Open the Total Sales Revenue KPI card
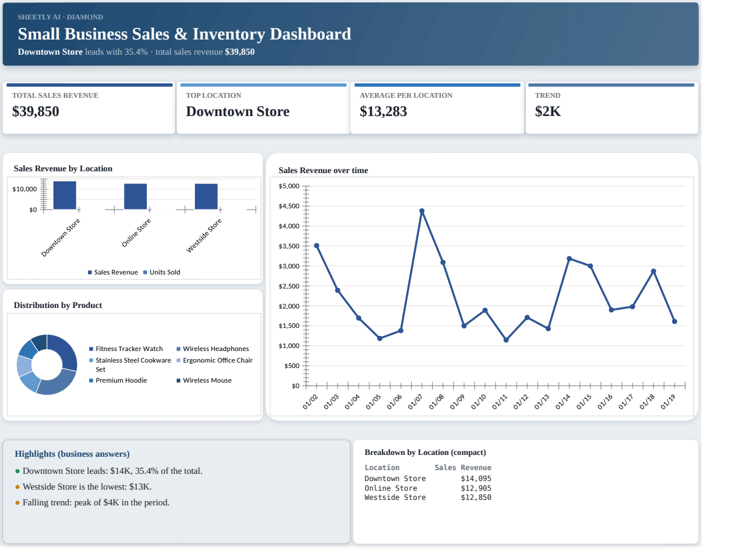 tap(89, 108)
